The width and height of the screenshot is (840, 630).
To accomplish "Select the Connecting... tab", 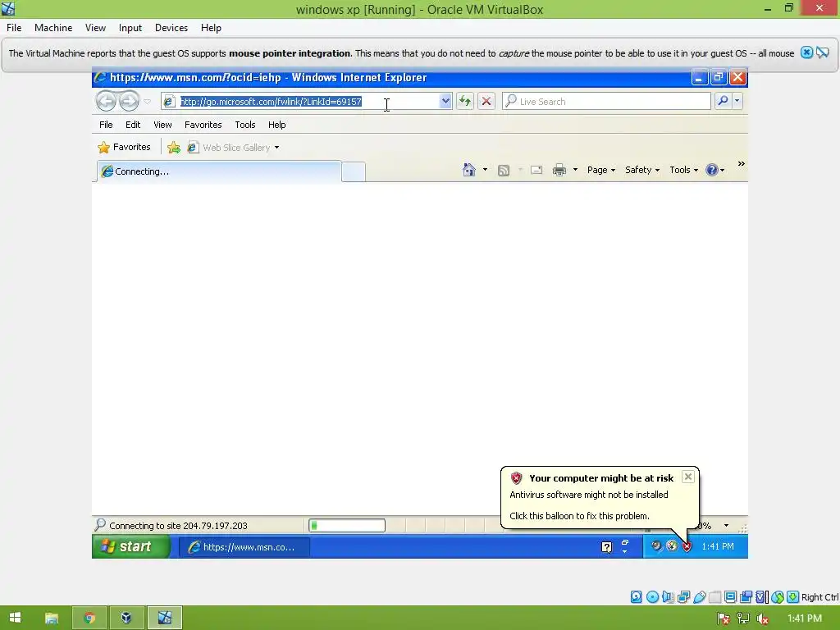I will pyautogui.click(x=218, y=171).
